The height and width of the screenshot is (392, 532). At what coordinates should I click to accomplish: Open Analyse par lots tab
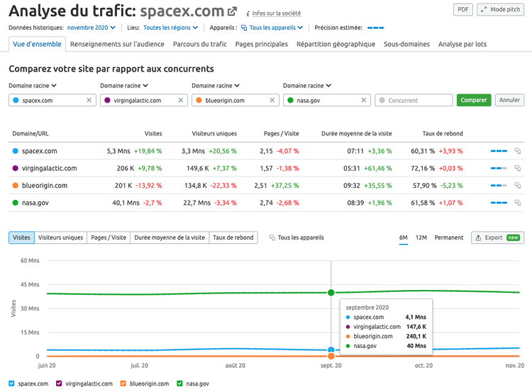[462, 44]
